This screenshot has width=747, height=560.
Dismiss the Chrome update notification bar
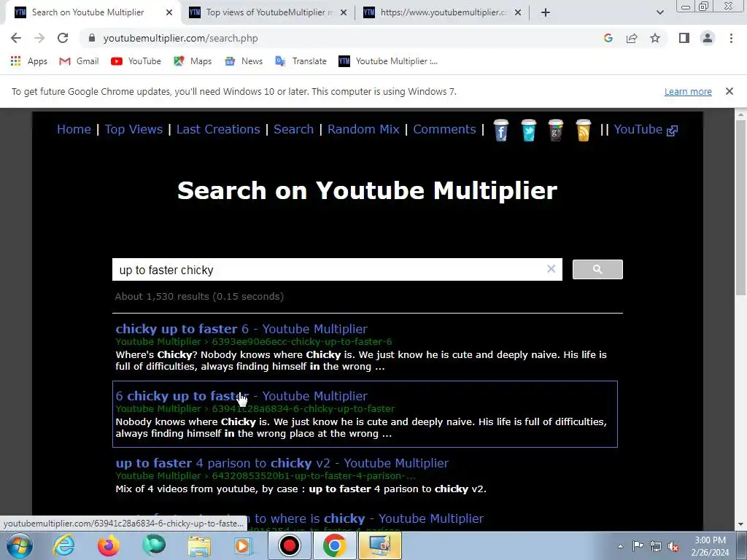pos(729,91)
